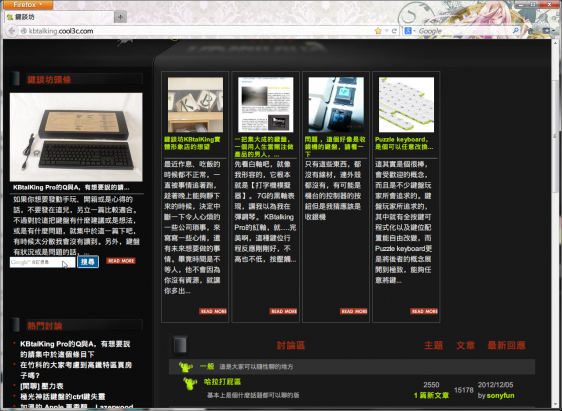Open user sonyfun's profile link
Viewport: 562px width, 411px height.
[500, 396]
